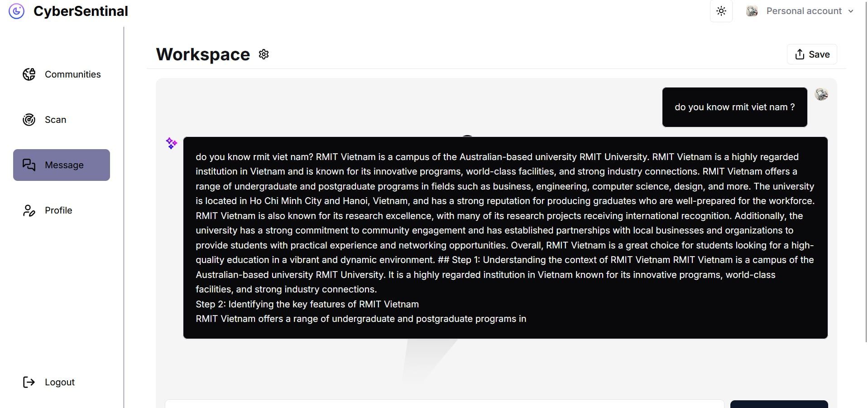Screen dimensions: 868x408
Task: Select the Scan radar icon
Action: (x=29, y=120)
